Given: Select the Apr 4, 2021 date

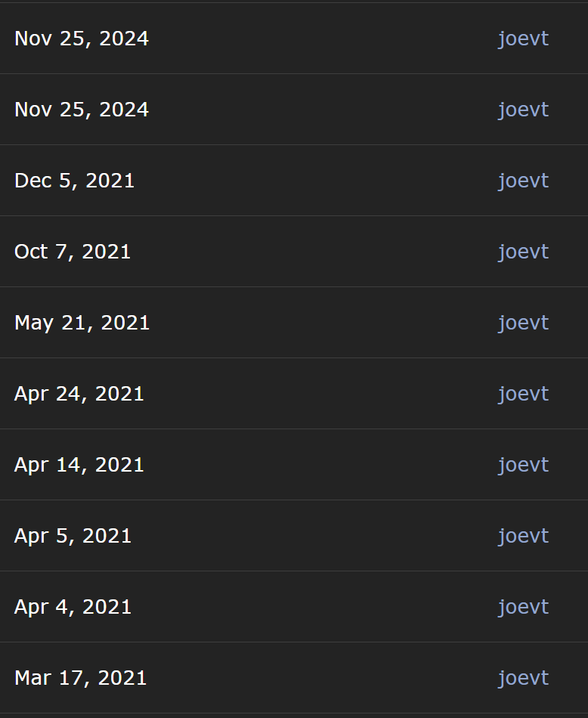Looking at the screenshot, I should (73, 607).
